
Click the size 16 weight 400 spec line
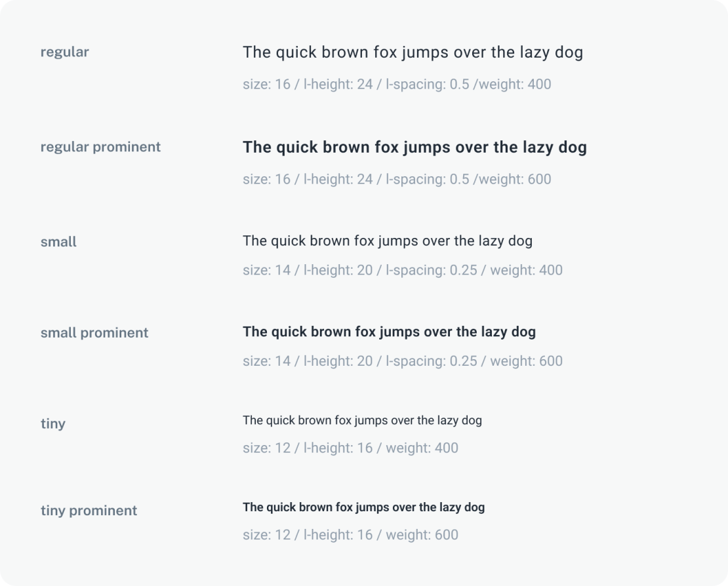tap(397, 85)
